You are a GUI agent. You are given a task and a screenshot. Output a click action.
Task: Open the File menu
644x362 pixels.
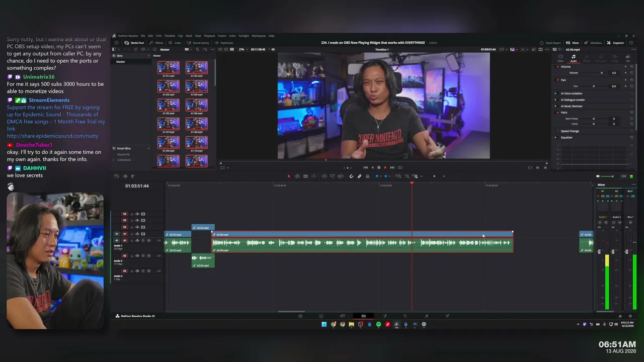pos(143,36)
